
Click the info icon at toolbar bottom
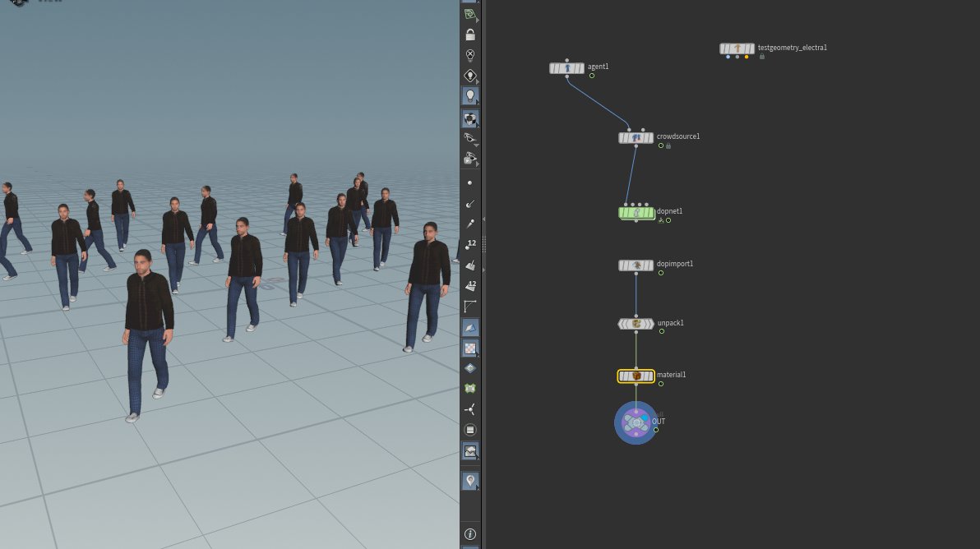click(470, 534)
